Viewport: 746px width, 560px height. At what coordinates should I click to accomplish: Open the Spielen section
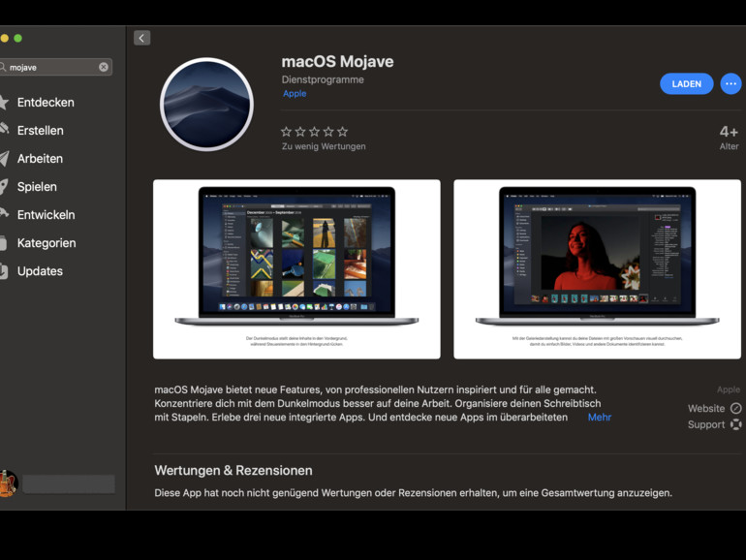tap(37, 187)
